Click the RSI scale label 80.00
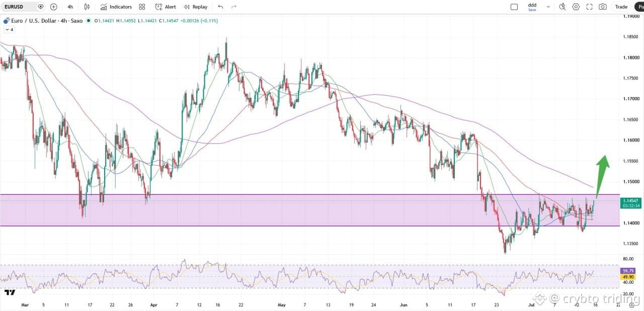This screenshot has width=644, height=311. click(x=628, y=259)
